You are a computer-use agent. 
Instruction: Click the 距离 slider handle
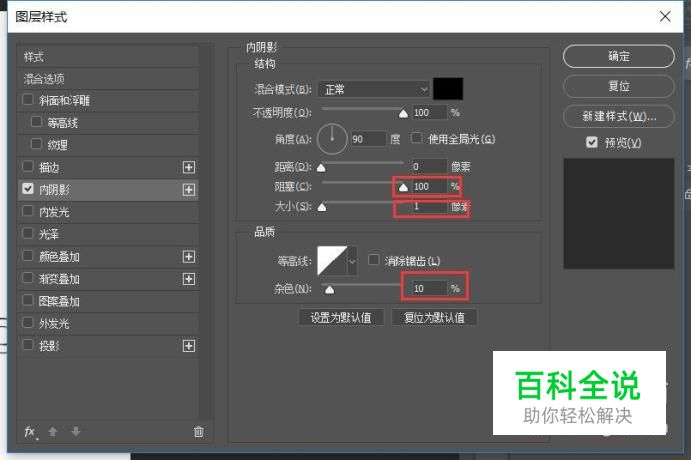(321, 167)
